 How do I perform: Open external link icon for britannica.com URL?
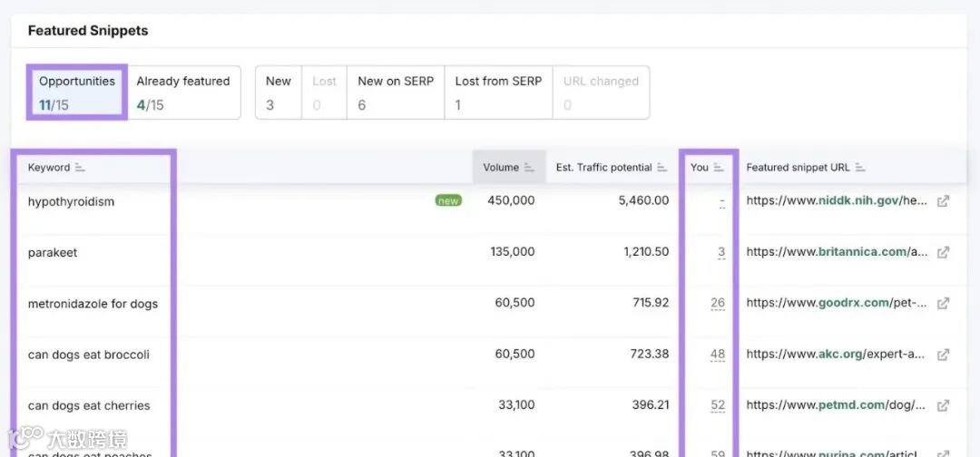click(x=943, y=252)
